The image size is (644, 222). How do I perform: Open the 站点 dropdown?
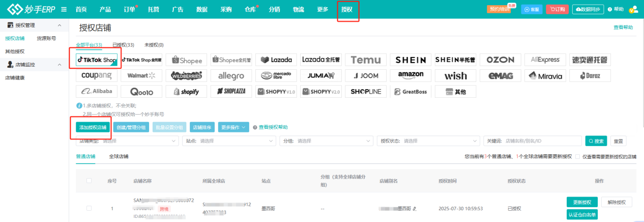[x=229, y=141]
